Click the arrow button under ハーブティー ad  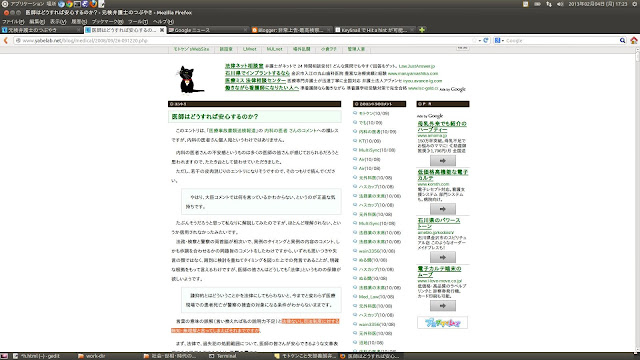[x=442, y=160]
